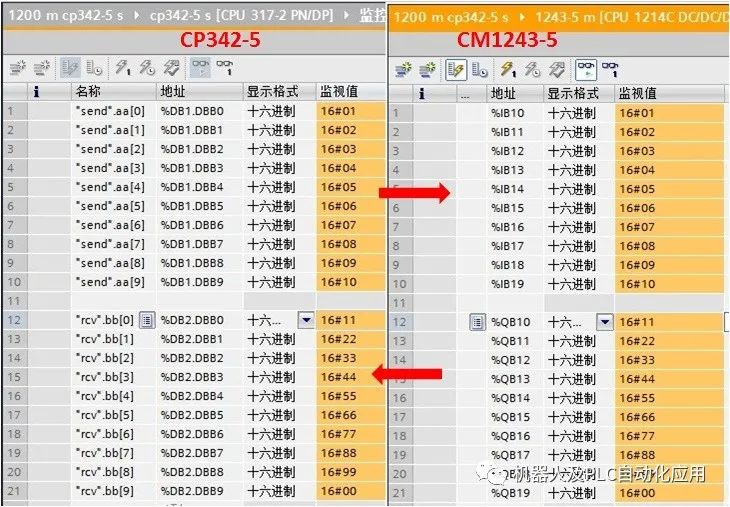
Task: Click 地址 column header in CP342-5 table
Action: (200, 92)
